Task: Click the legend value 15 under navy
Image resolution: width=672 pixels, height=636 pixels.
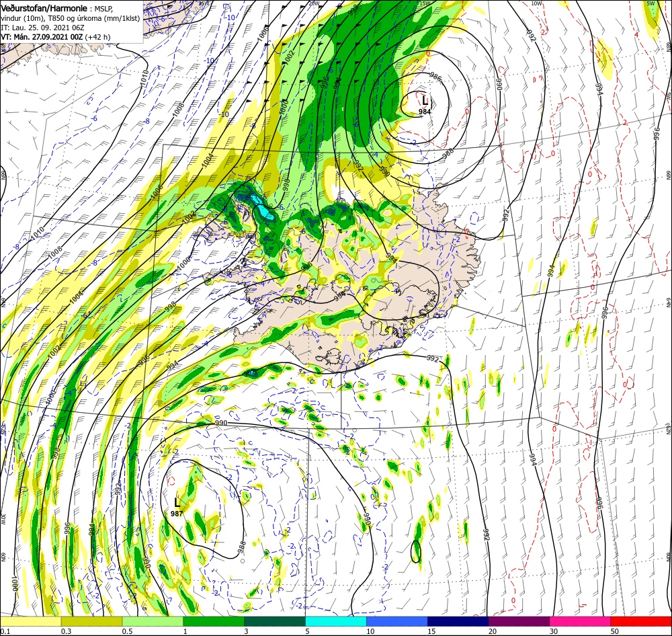Action: coord(431,631)
